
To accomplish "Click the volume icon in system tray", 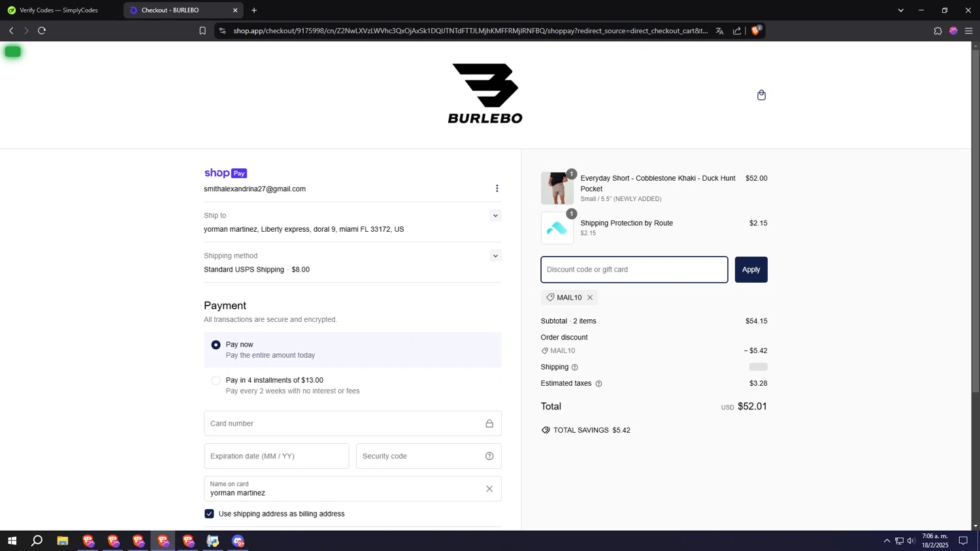I will (911, 541).
